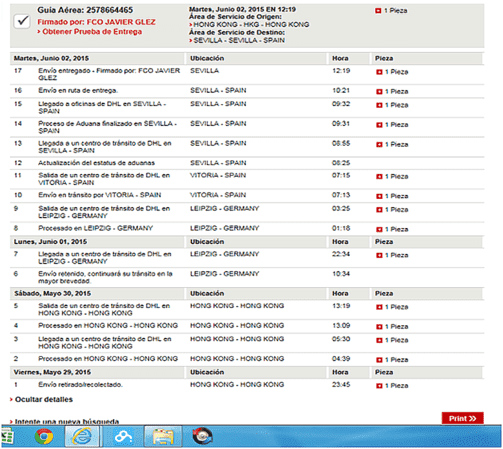Open the blue cloud app taskbar icon

click(123, 436)
